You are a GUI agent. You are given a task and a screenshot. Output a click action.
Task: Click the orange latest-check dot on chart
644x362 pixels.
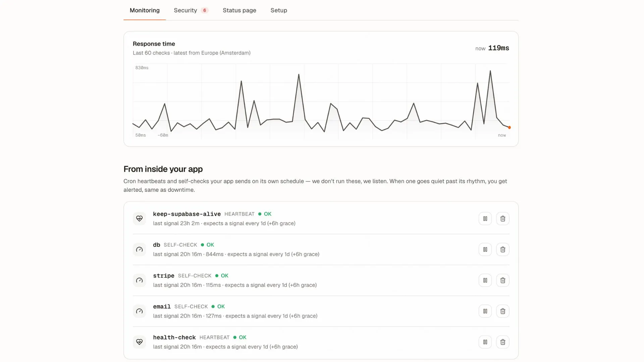point(509,127)
